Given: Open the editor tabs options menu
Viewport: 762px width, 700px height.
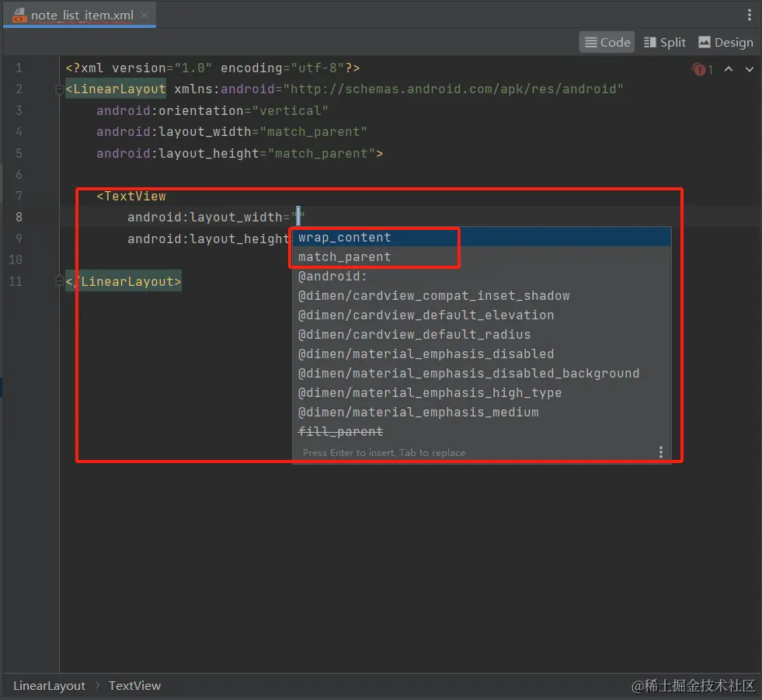Looking at the screenshot, I should 749,15.
